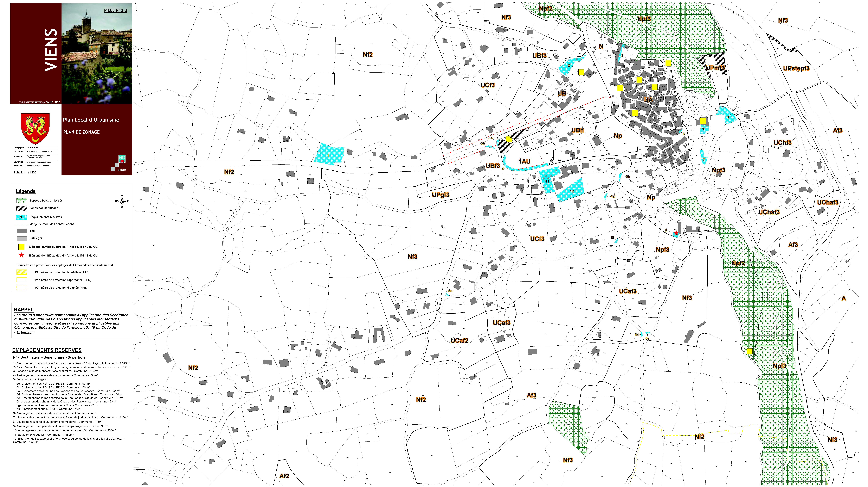This screenshot has height=487, width=868.
Task: Click the compass rose in the legend
Action: coord(122,201)
